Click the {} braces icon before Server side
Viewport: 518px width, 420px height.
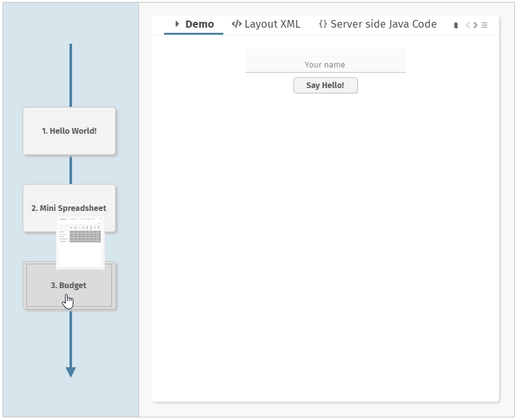[322, 24]
